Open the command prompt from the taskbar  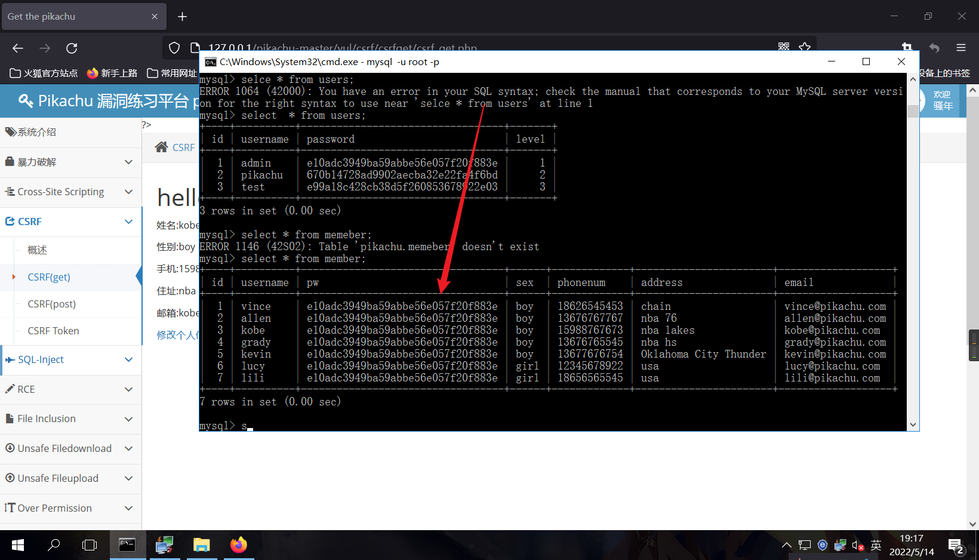[127, 544]
